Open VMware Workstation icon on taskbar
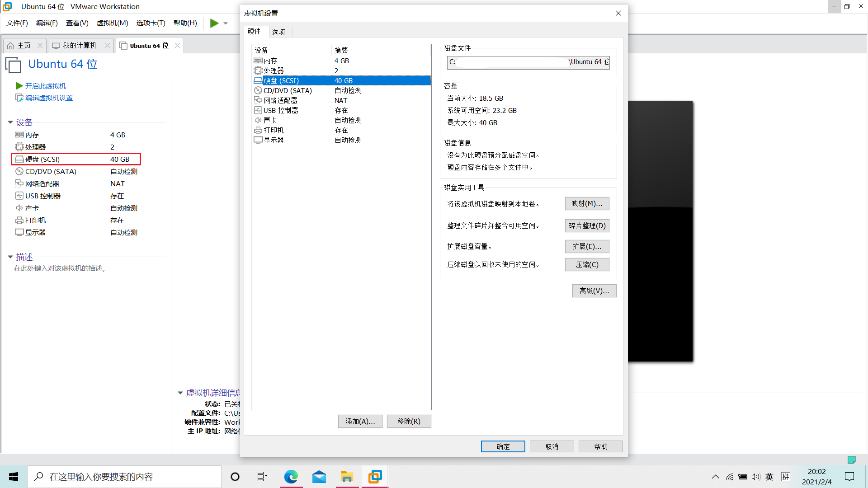 coord(375,476)
